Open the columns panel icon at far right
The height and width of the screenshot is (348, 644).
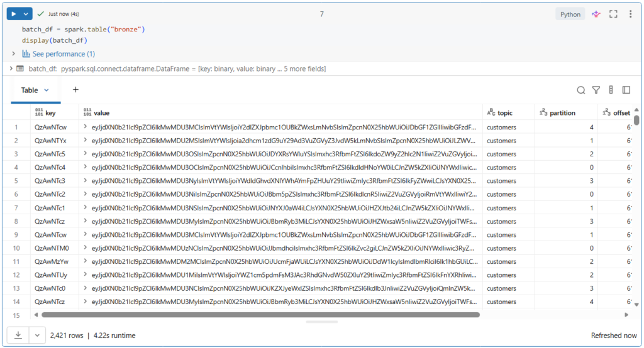pyautogui.click(x=626, y=90)
